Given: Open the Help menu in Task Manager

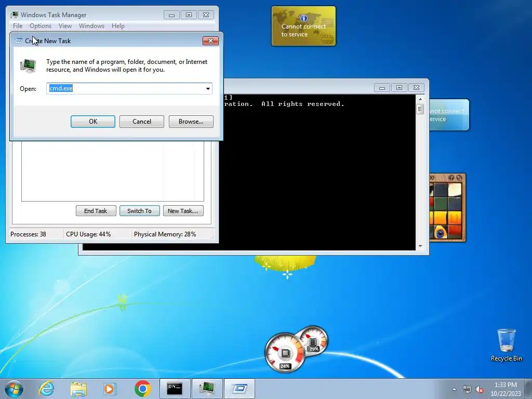Looking at the screenshot, I should coord(118,26).
